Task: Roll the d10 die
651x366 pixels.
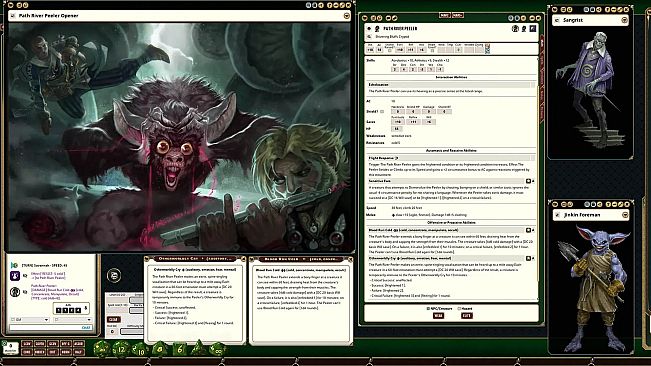Action: pyautogui.click(x=140, y=349)
